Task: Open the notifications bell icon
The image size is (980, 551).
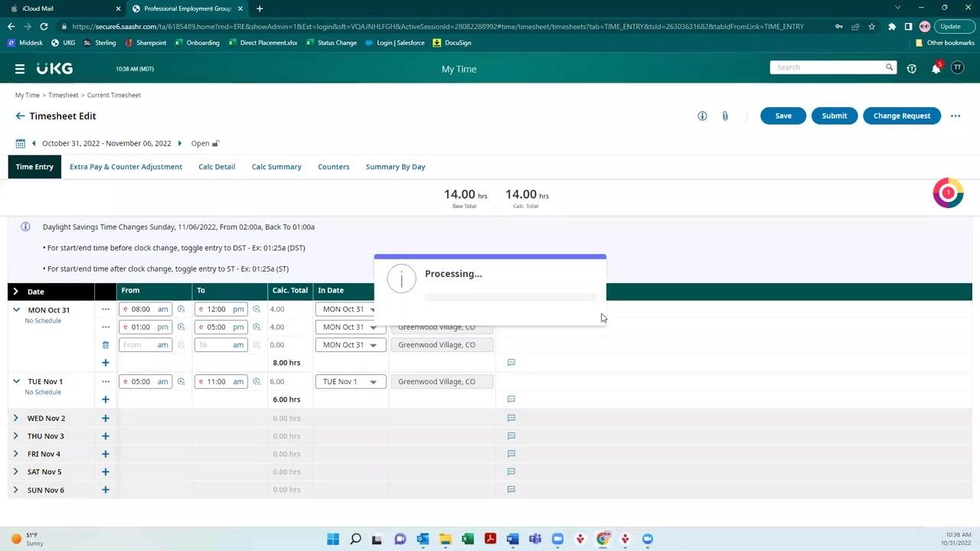Action: click(936, 68)
